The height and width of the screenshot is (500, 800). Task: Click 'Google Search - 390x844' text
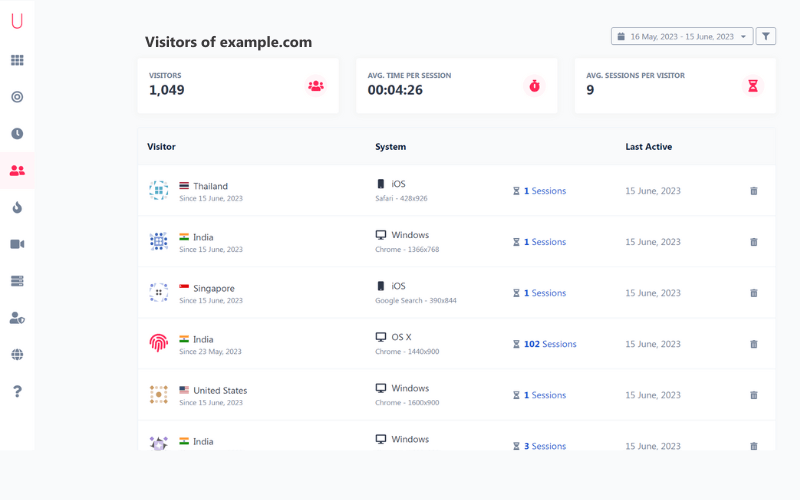416,301
